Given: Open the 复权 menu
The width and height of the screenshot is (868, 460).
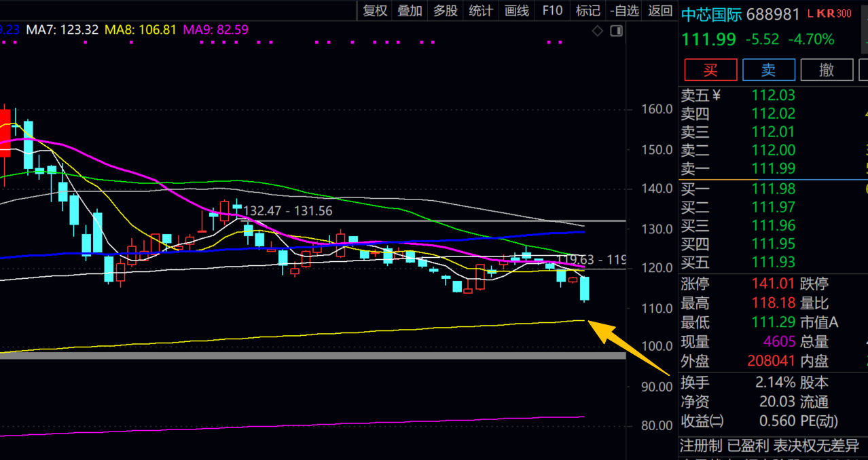Looking at the screenshot, I should point(375,10).
